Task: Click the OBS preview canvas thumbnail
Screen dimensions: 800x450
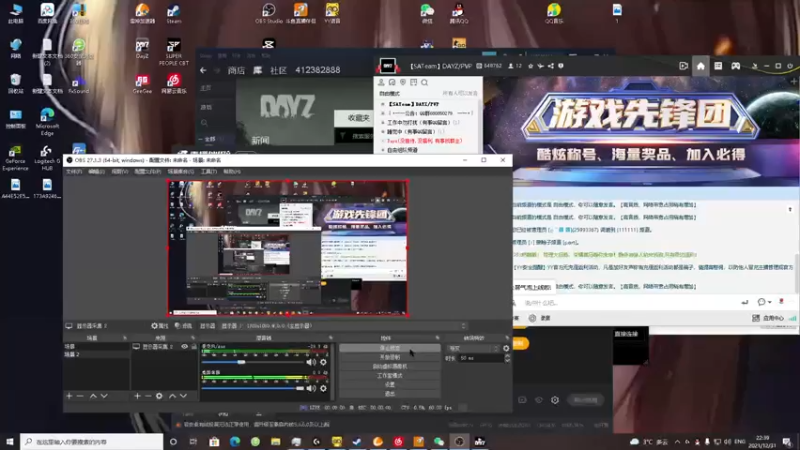Action: [x=288, y=248]
